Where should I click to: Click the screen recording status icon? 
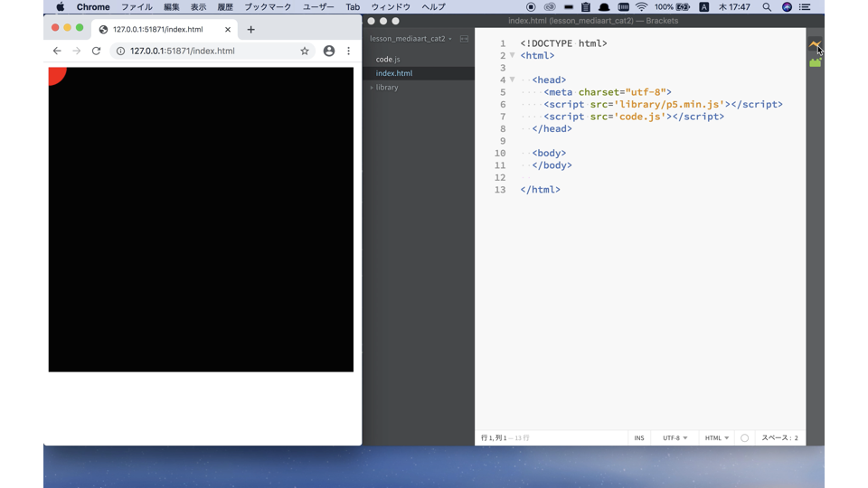click(531, 7)
